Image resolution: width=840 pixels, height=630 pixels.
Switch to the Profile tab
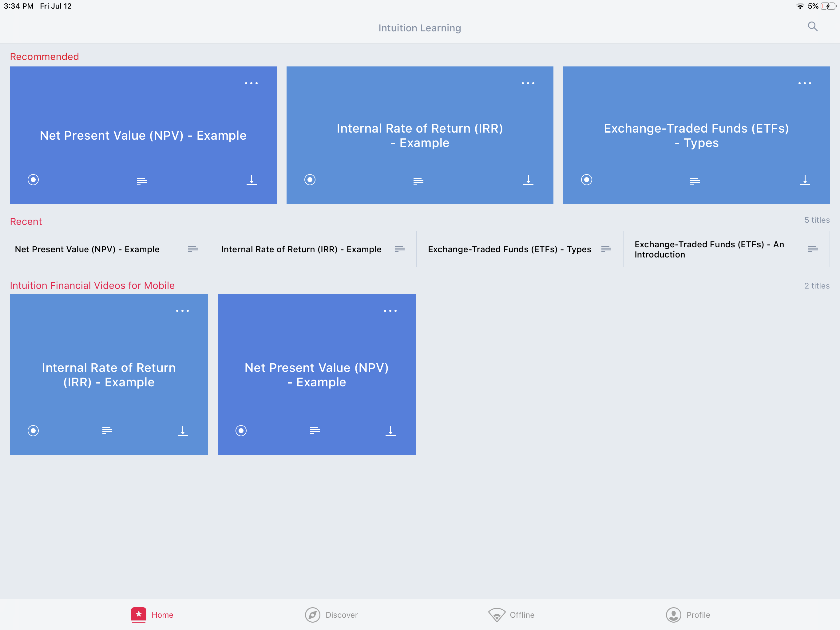click(688, 615)
